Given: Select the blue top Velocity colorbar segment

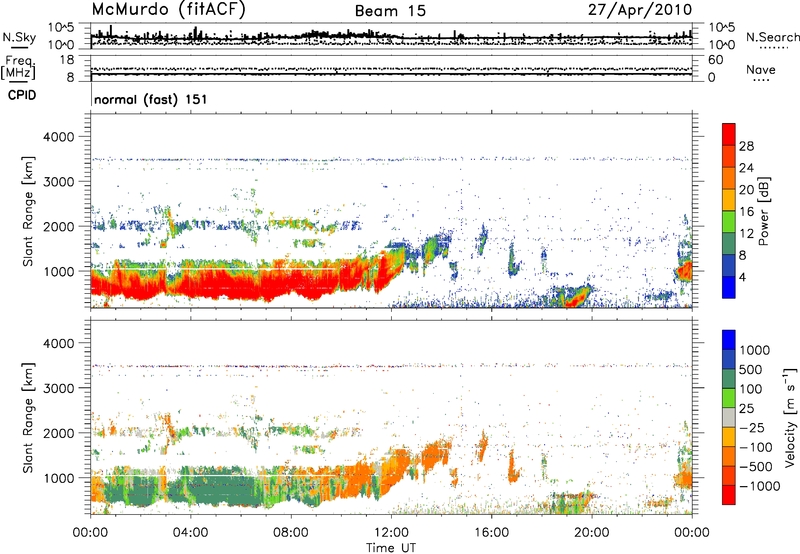Looking at the screenshot, I should click(729, 340).
